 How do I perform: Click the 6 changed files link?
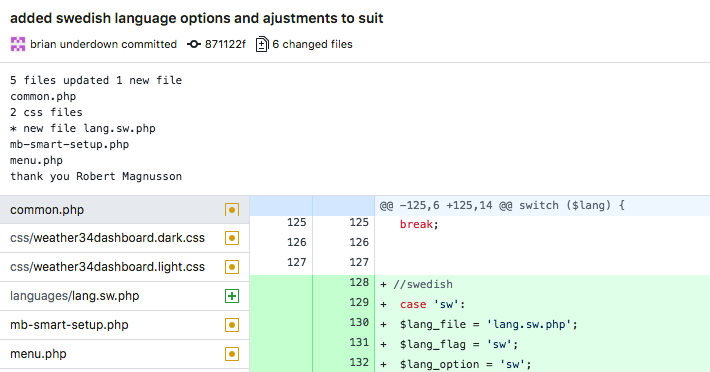(312, 44)
